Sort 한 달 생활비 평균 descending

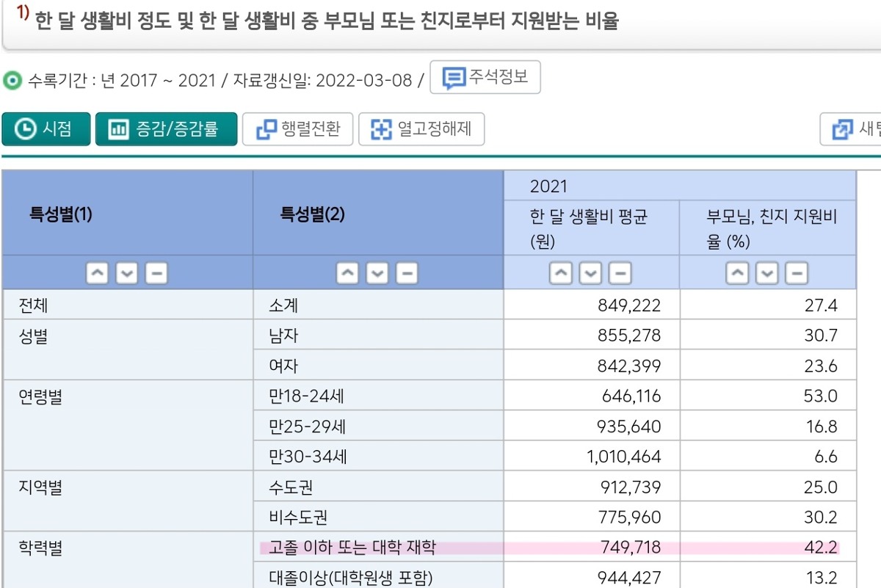[591, 273]
